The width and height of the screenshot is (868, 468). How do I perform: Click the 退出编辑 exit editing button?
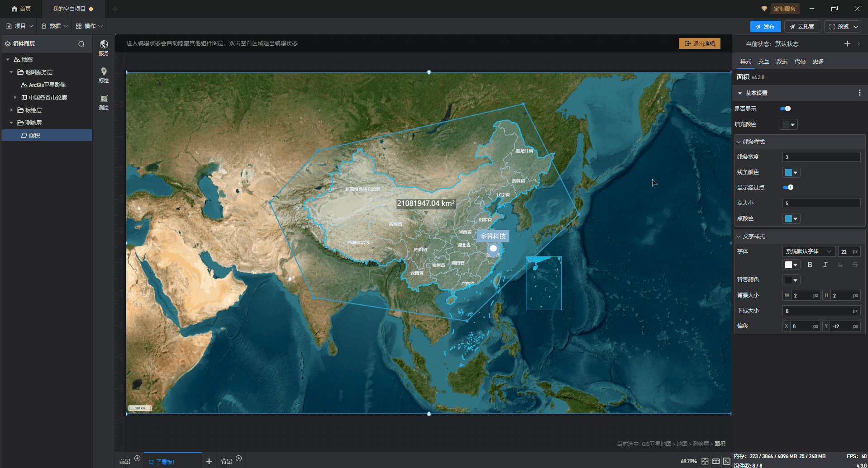pyautogui.click(x=700, y=43)
